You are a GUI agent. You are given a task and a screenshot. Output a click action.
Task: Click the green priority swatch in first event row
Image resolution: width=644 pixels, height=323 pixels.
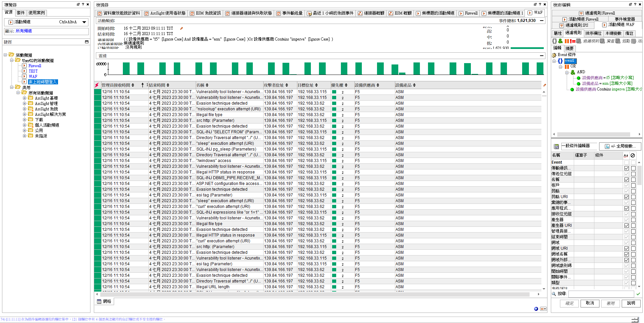pos(334,92)
